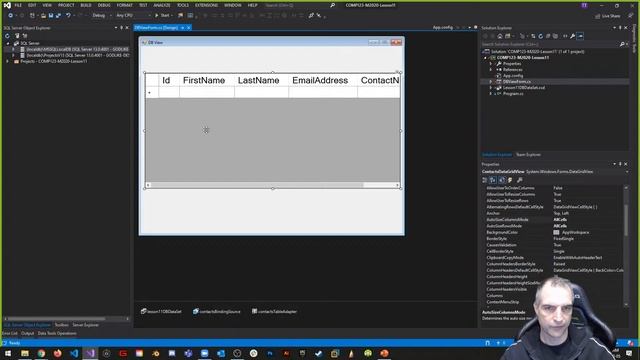Select Lesson11DBDataSet.xsd in Solution Explorer

(523, 87)
